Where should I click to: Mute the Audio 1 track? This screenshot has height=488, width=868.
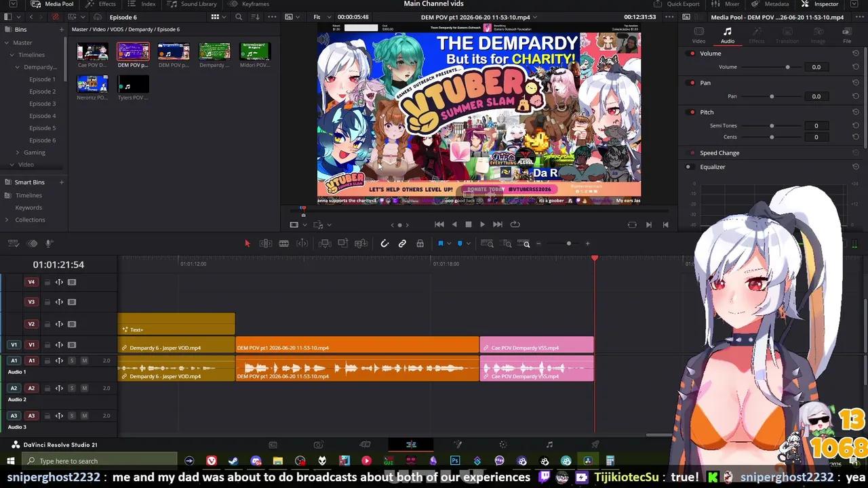tap(84, 361)
